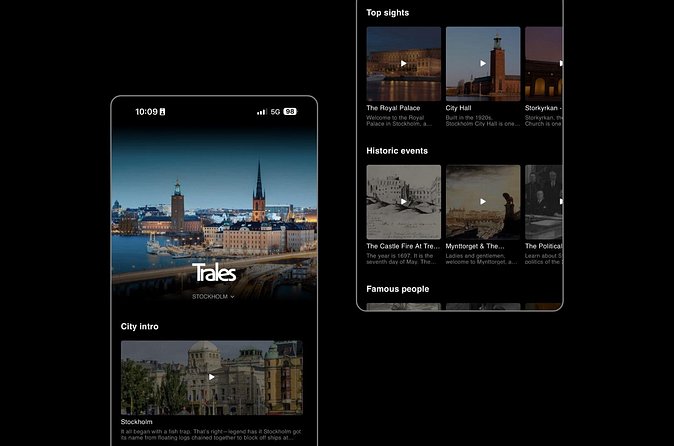Open 'The Castle Fire At Tre...' title
Viewport: 674px width, 446px height.
(403, 246)
